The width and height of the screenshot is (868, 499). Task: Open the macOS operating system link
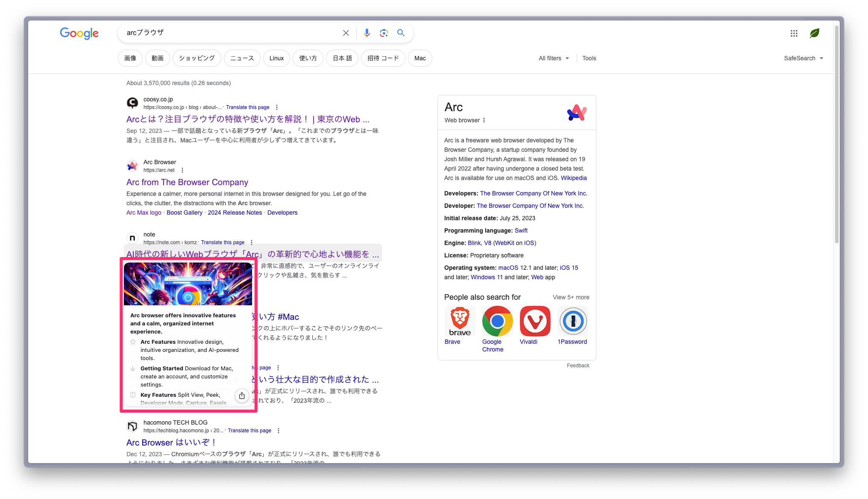[x=508, y=268]
